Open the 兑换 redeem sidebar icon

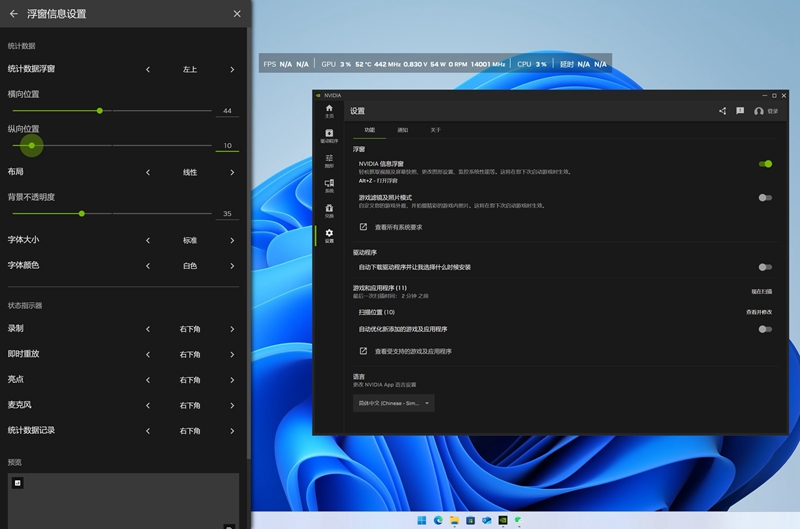(329, 210)
